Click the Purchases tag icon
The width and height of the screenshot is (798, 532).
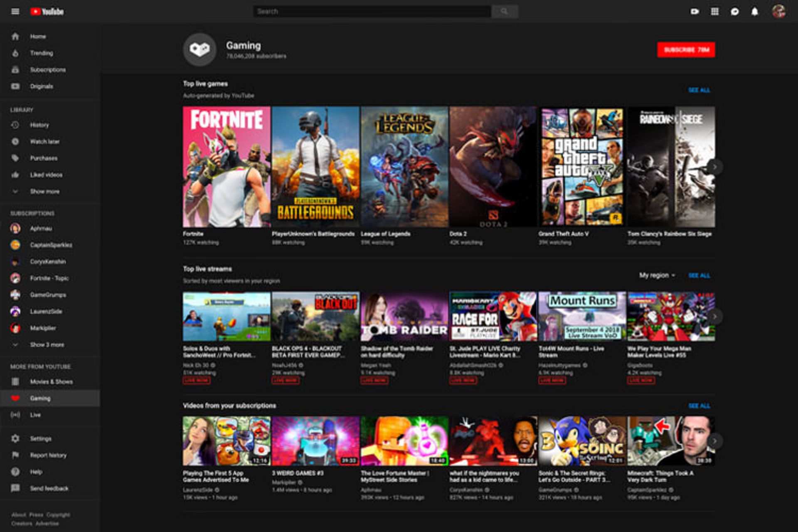(x=15, y=158)
